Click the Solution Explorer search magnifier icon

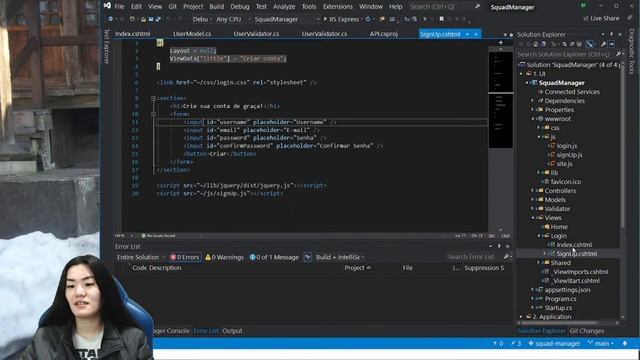tap(618, 54)
